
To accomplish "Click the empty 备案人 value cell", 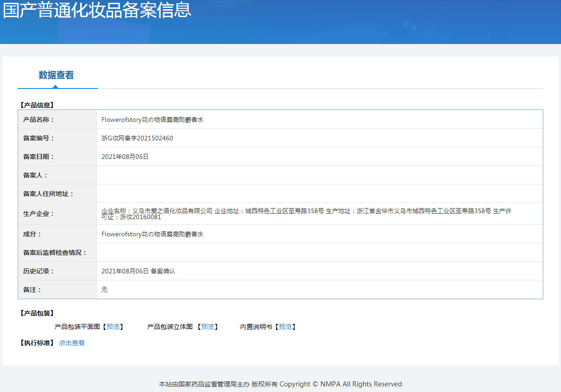I will point(319,175).
